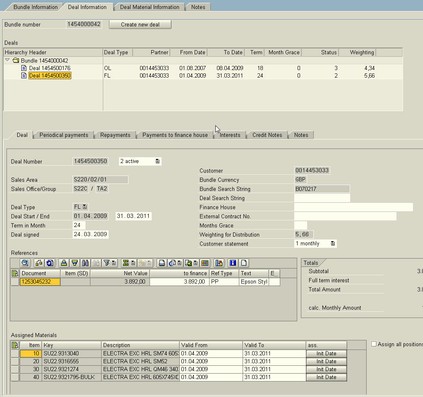Image resolution: width=423 pixels, height=397 pixels.
Task: Open the deal status '2 active' dropdown
Action: (x=157, y=161)
